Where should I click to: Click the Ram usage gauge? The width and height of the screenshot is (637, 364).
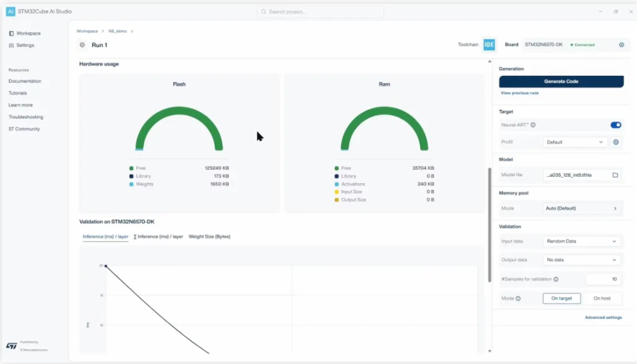tap(384, 129)
